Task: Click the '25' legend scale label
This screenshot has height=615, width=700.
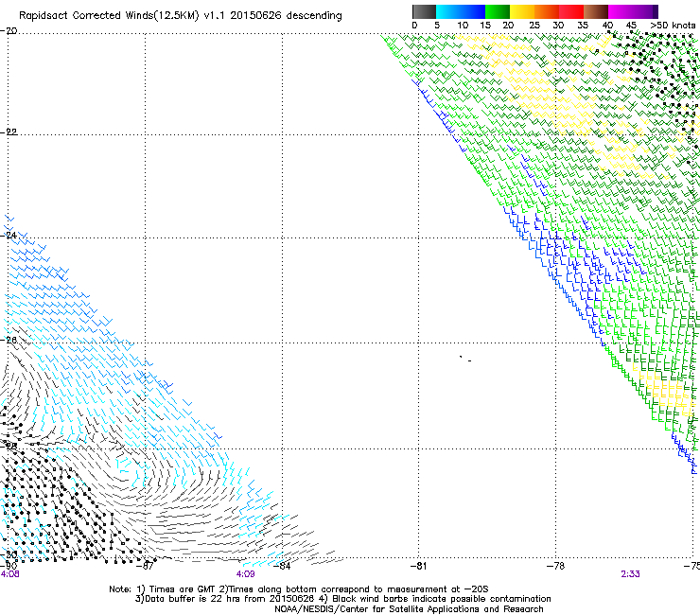Action: [534, 26]
